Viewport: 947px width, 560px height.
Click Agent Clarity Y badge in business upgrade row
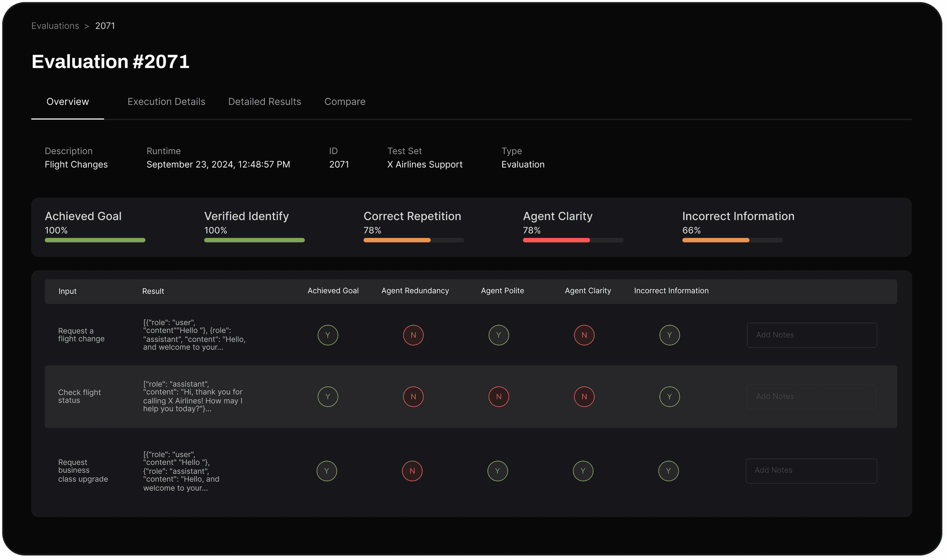point(583,471)
